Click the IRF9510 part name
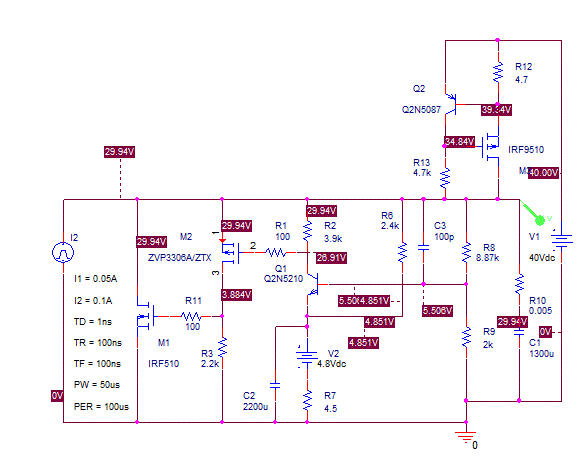This screenshot has width=584, height=469. pos(526,150)
